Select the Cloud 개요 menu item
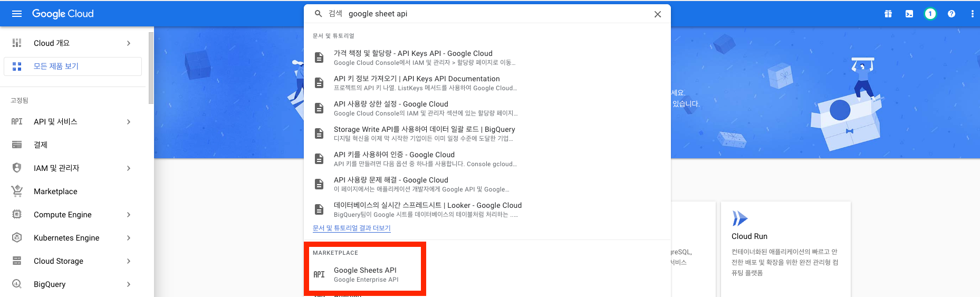980x297 pixels. 73,43
